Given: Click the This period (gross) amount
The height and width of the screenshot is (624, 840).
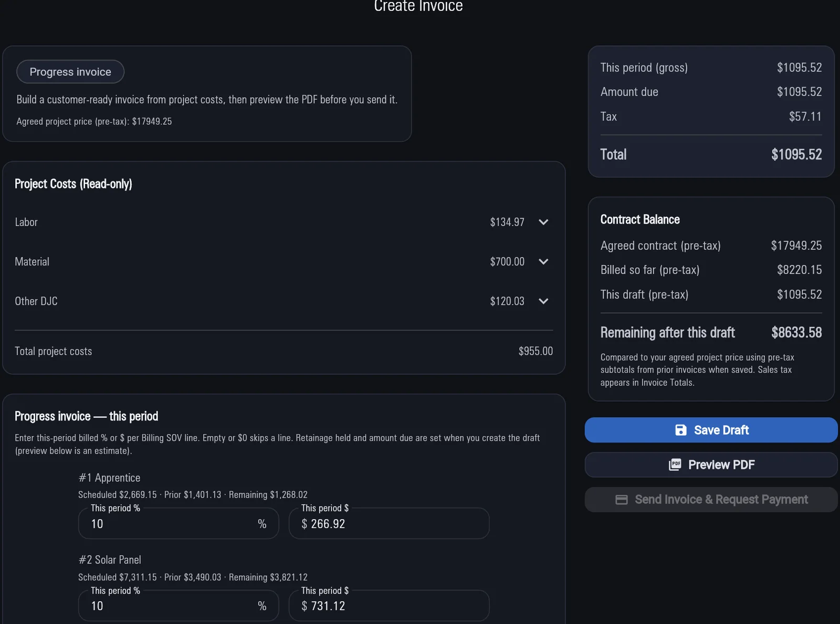Looking at the screenshot, I should pyautogui.click(x=800, y=68).
